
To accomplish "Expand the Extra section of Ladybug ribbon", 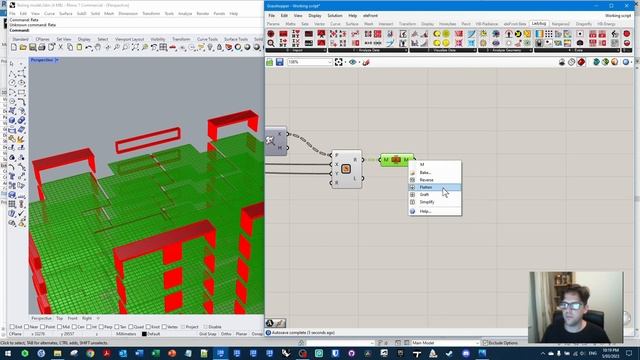I will tap(577, 50).
